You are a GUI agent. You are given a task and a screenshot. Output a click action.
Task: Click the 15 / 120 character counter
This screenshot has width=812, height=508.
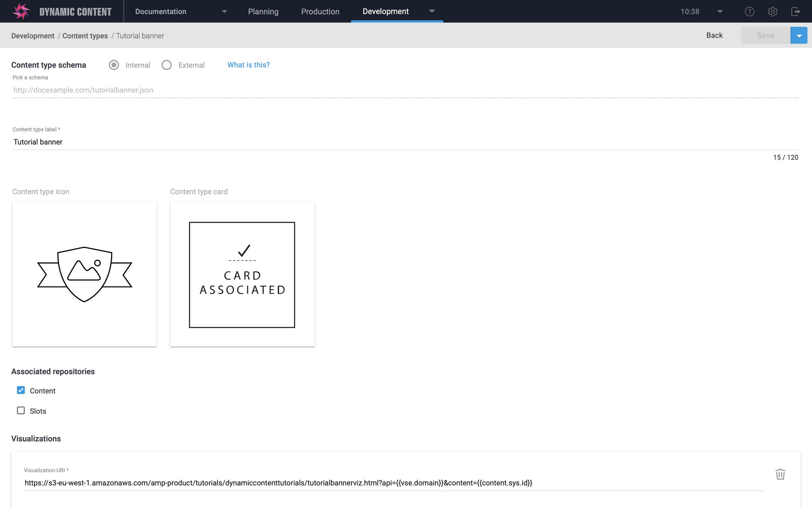[786, 157]
